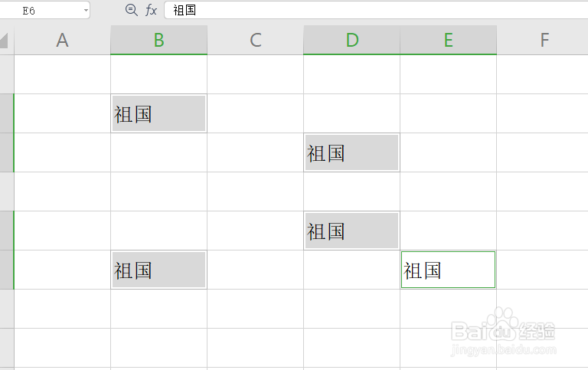Select column E header
The width and height of the screenshot is (588, 370).
click(x=448, y=40)
